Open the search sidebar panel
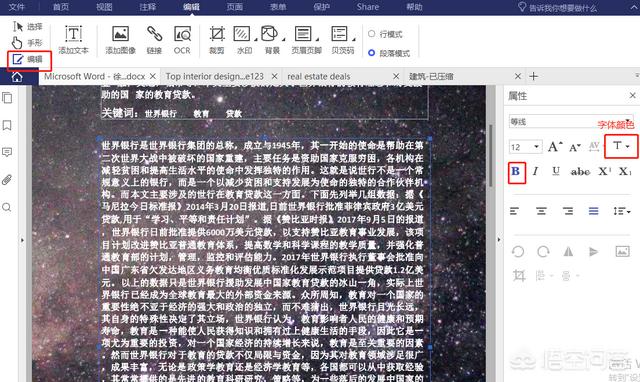 [x=7, y=207]
